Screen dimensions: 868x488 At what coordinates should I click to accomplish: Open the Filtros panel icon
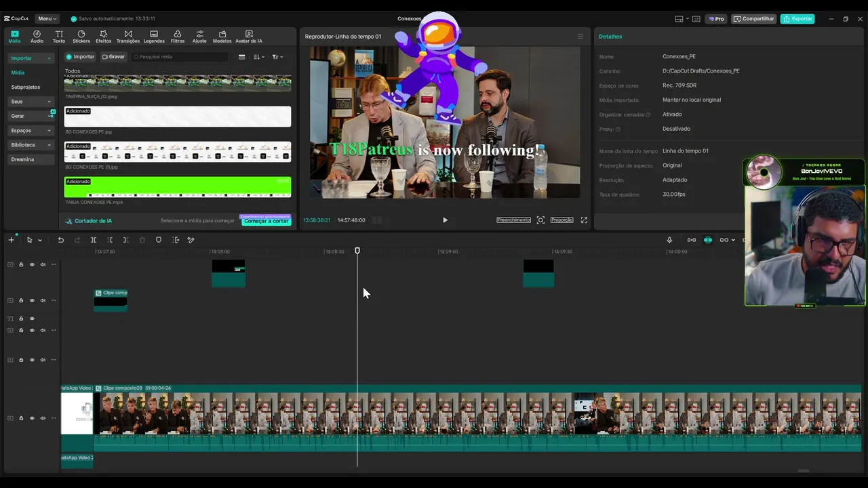(177, 37)
